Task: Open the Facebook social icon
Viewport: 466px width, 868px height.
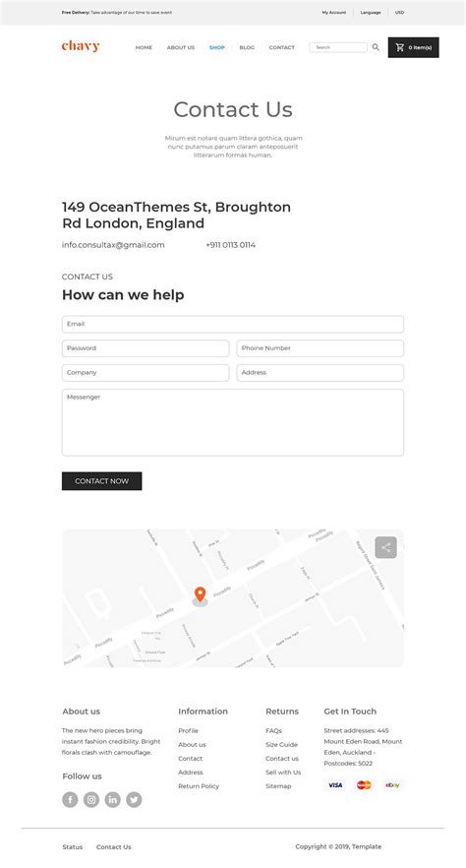Action: point(70,799)
